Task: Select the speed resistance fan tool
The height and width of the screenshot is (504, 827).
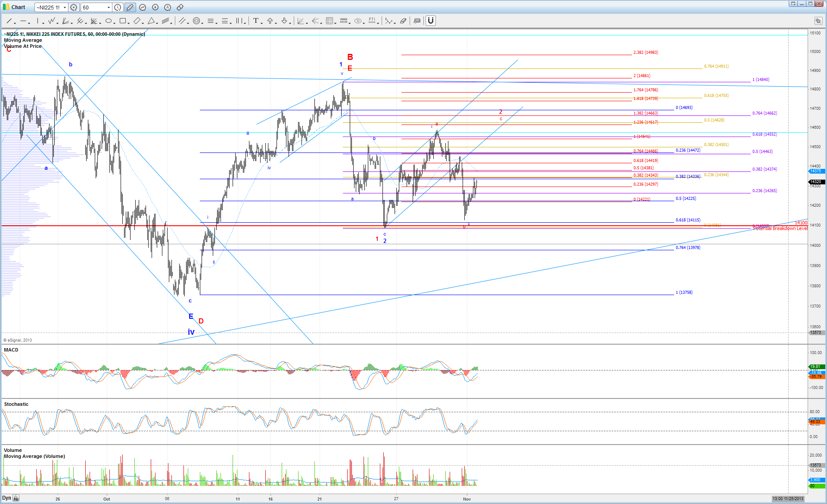Action: pyautogui.click(x=94, y=21)
